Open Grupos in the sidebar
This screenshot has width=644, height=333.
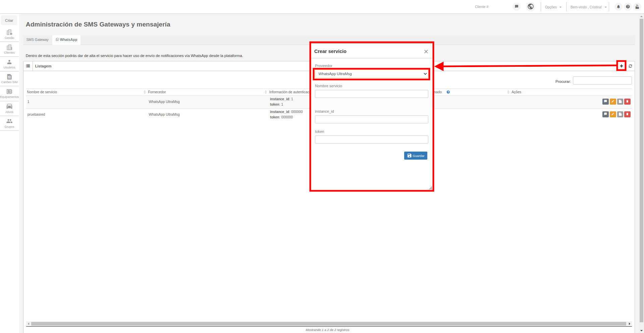(9, 123)
